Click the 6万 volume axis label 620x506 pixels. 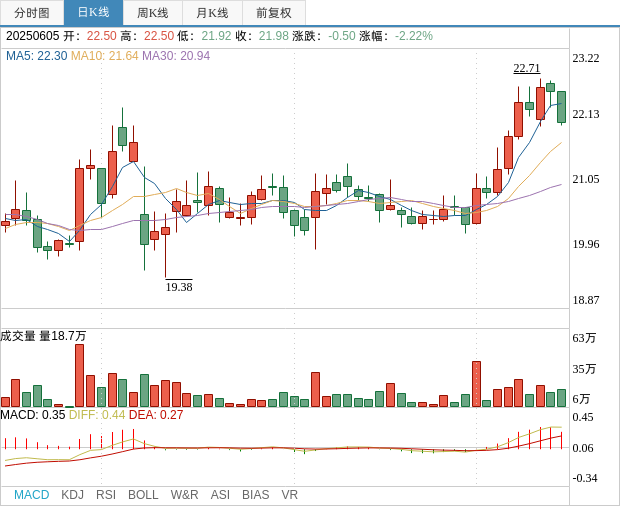point(581,399)
